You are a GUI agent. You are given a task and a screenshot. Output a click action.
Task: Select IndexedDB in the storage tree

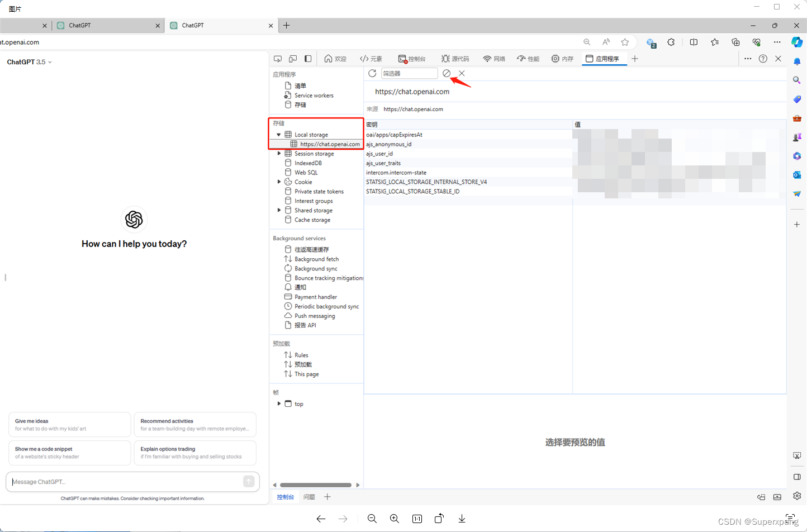point(308,163)
